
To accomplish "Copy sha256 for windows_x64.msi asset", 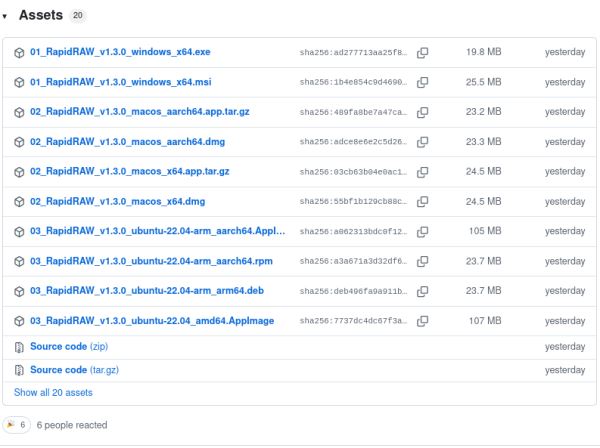I will [x=422, y=82].
